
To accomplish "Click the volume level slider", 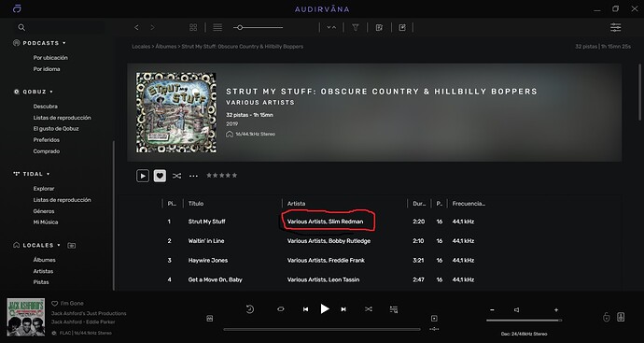I will [x=525, y=320].
